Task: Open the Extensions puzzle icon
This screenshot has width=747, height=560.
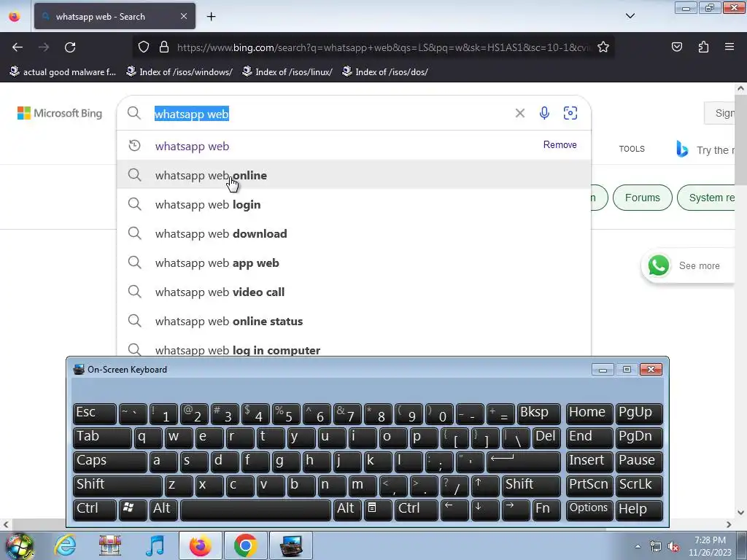Action: 703,47
